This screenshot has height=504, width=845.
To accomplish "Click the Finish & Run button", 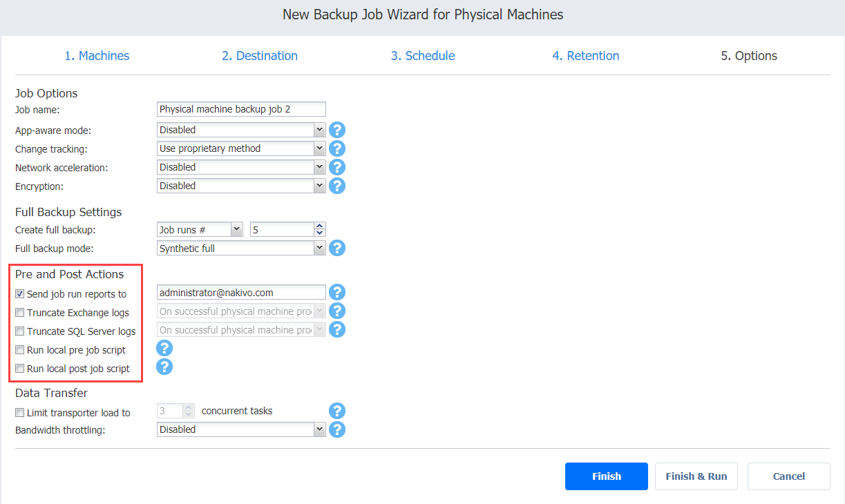I will coord(696,476).
